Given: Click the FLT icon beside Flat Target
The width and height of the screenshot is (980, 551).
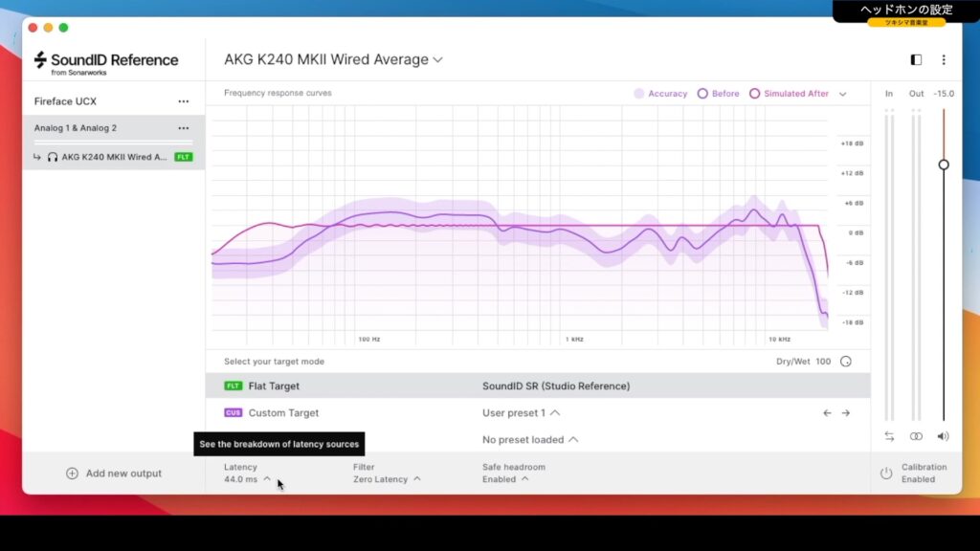Looking at the screenshot, I should pos(234,386).
